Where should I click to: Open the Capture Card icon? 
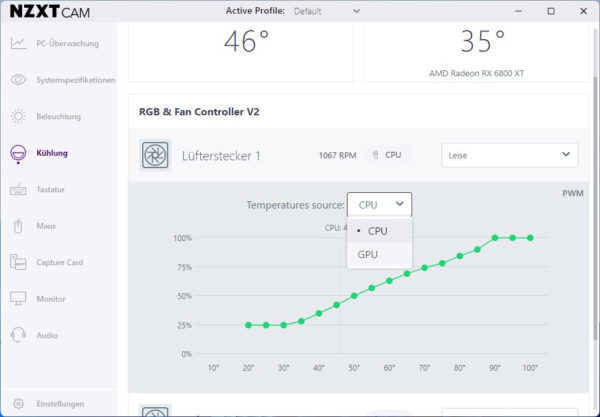(18, 262)
